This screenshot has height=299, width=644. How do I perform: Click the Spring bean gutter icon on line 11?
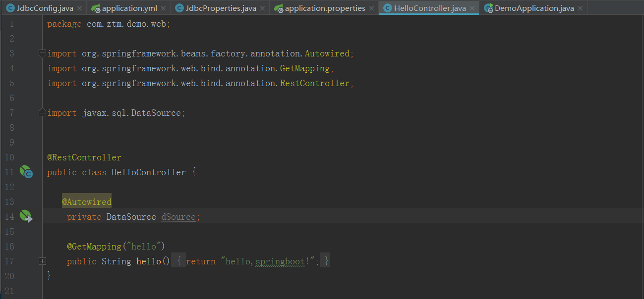pyautogui.click(x=26, y=172)
